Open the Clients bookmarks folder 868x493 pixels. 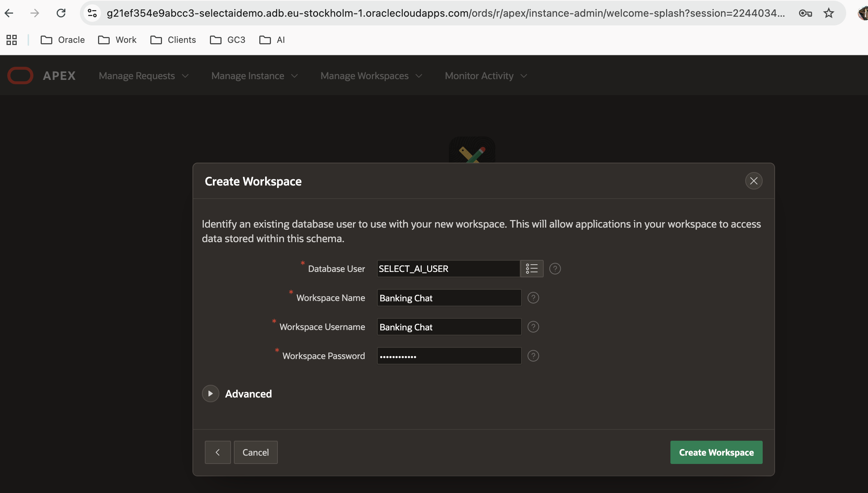(173, 40)
